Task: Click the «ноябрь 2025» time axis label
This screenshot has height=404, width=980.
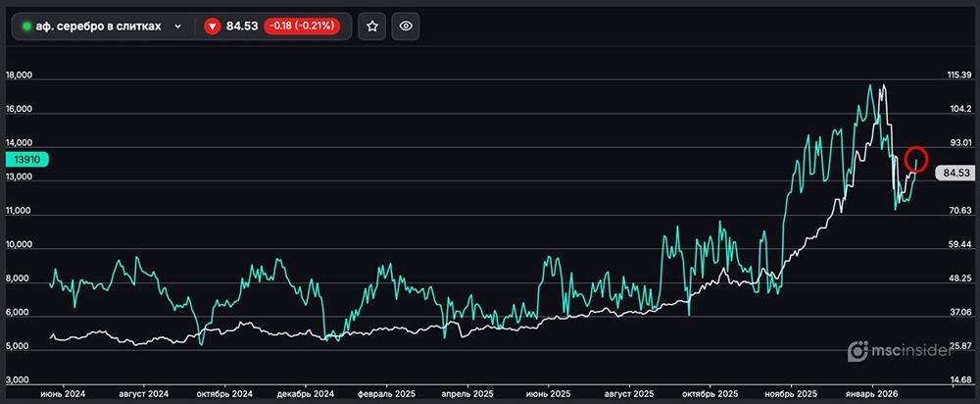Action: 789,392
